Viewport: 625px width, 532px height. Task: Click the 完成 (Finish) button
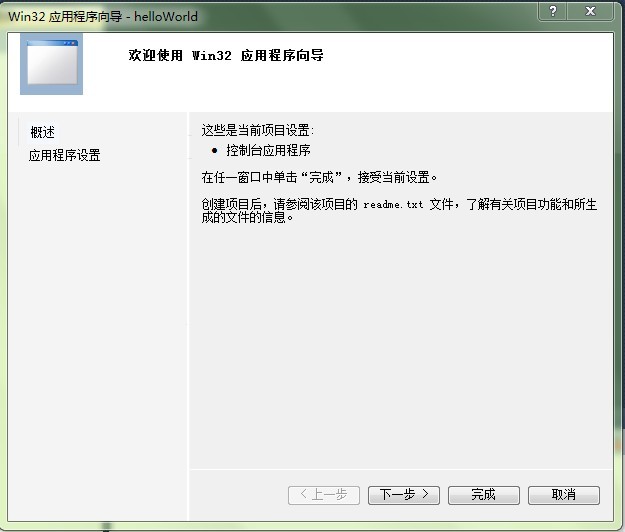coord(483,495)
